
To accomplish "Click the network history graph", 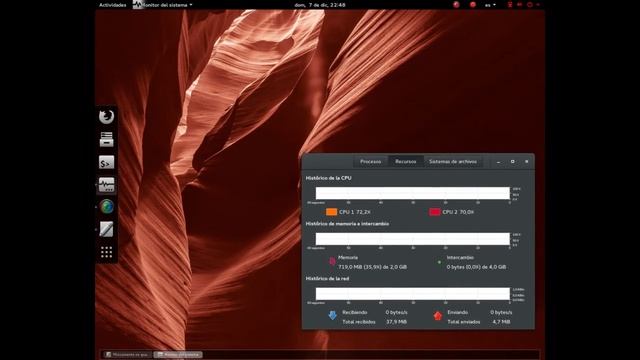I will 413,294.
